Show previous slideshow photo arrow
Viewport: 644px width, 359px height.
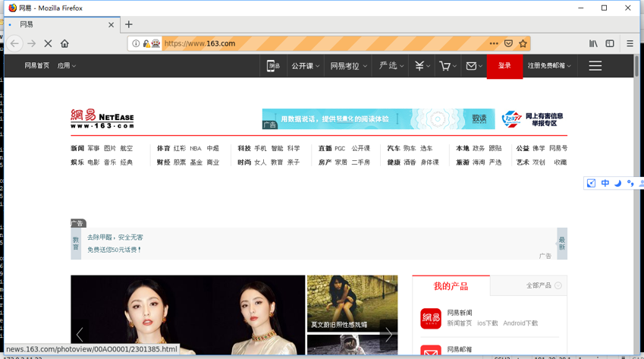point(80,334)
